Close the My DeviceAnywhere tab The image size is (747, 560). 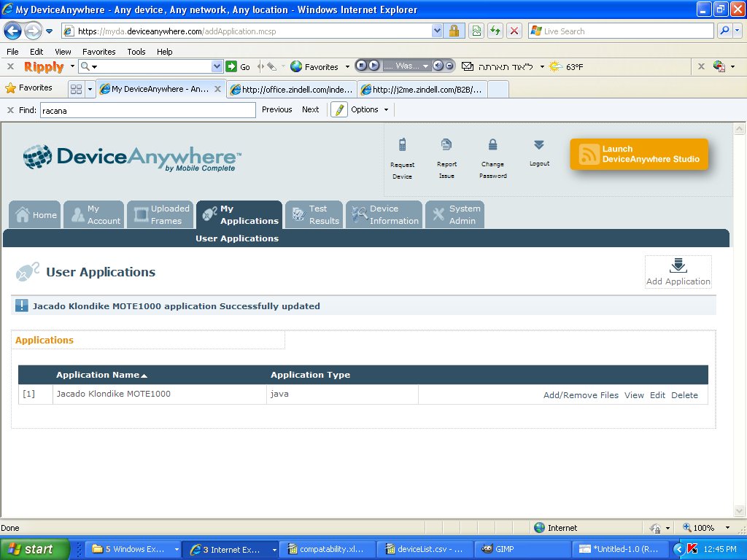217,89
